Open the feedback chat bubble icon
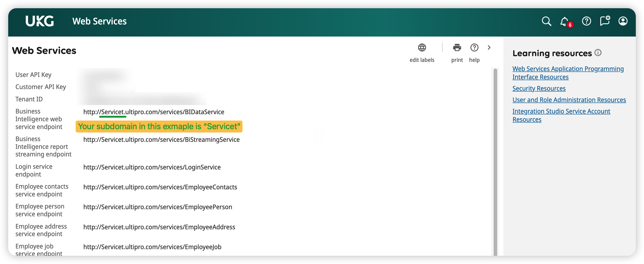Image resolution: width=644 pixels, height=264 pixels. [x=605, y=21]
